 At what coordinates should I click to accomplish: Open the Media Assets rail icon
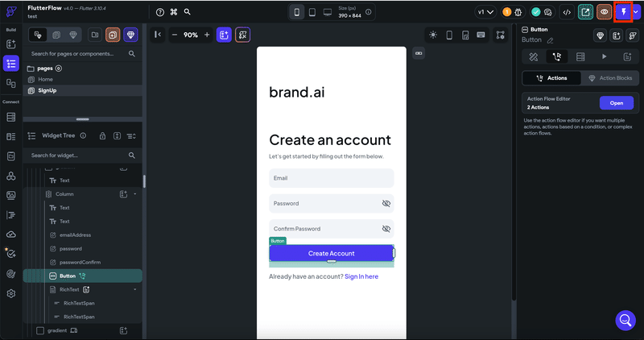tap(11, 195)
